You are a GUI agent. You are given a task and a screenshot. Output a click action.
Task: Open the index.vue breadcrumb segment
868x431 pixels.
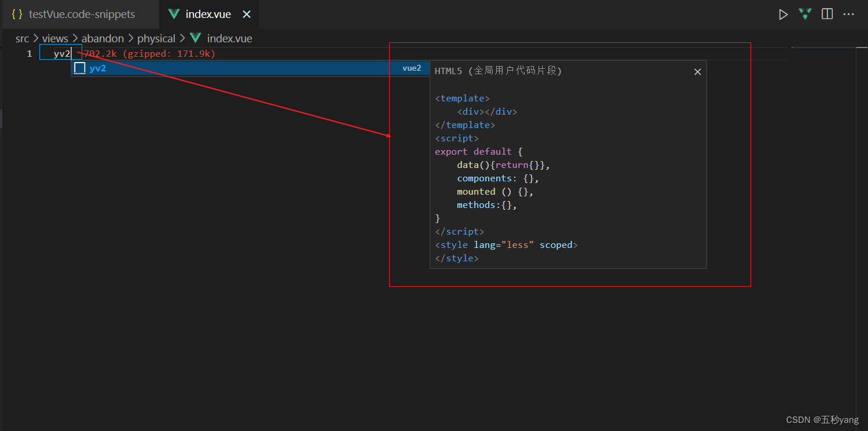[x=229, y=38]
